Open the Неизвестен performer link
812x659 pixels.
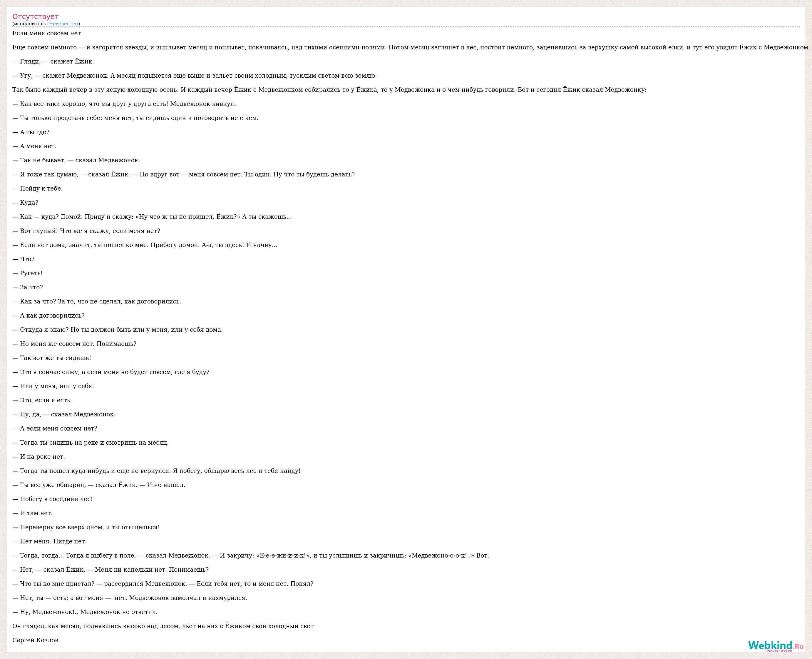click(64, 24)
